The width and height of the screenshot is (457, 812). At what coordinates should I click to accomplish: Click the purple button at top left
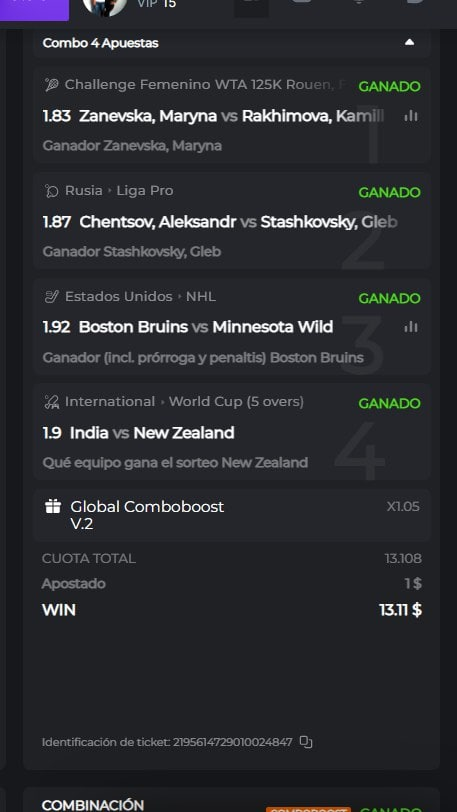point(34,8)
